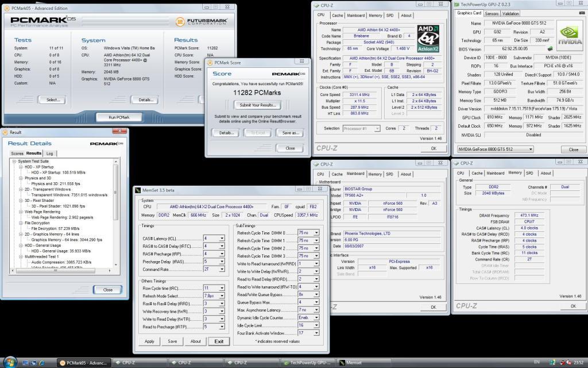The height and width of the screenshot is (368, 588).
Task: Open Idle Cycle Limit dropdown
Action: pos(316,325)
